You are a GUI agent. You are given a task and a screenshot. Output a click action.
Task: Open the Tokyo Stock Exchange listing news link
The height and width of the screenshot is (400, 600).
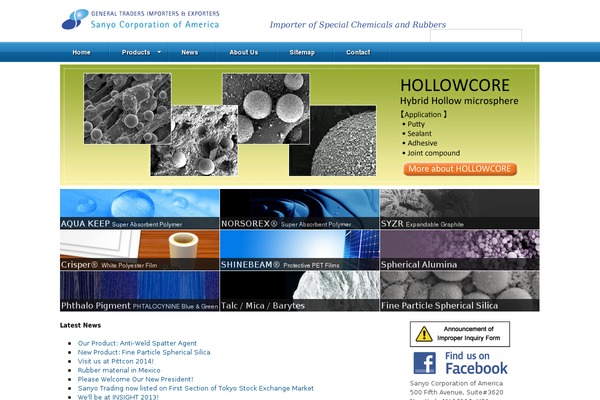tap(196, 388)
